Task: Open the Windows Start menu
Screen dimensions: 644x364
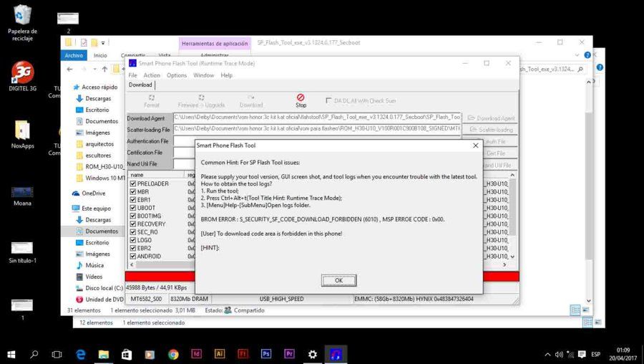Action: click(11, 354)
